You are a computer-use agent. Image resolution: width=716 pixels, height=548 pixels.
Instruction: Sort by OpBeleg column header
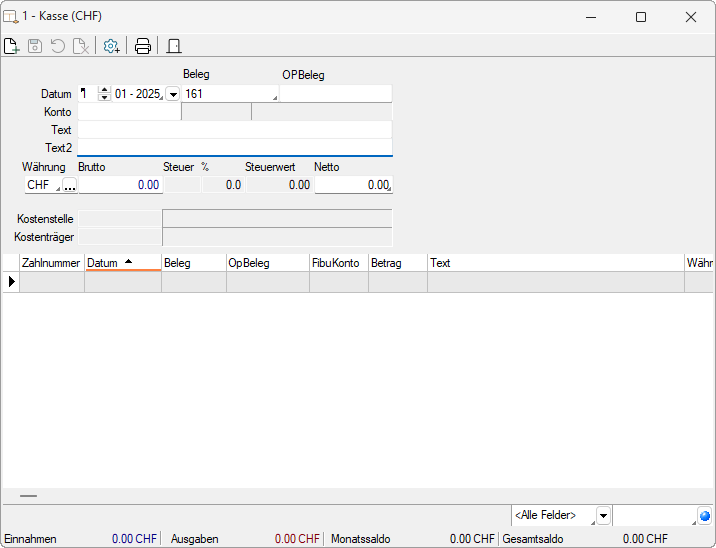pos(268,263)
